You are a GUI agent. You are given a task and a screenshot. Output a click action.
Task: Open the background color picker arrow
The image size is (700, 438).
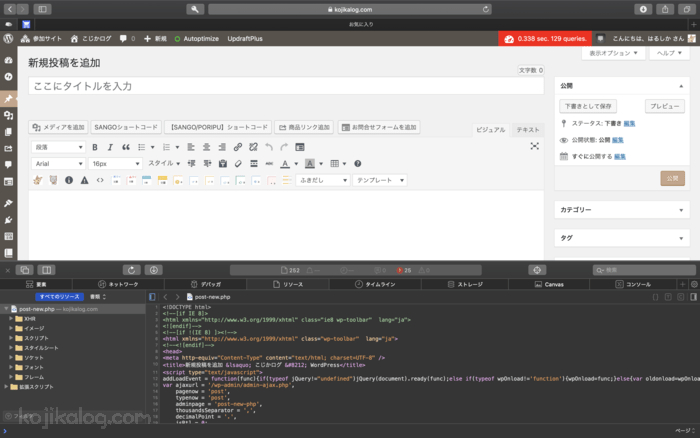click(321, 163)
